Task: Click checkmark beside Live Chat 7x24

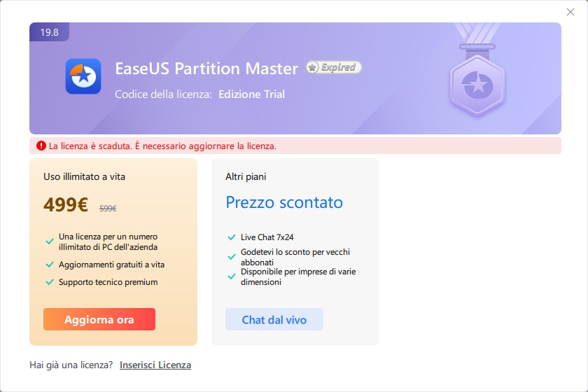Action: click(232, 237)
